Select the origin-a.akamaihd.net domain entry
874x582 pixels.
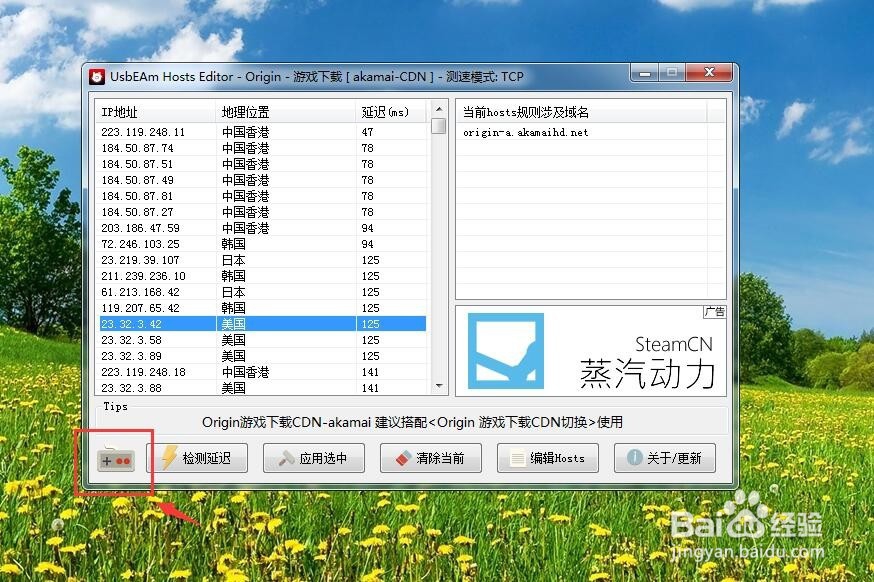526,133
